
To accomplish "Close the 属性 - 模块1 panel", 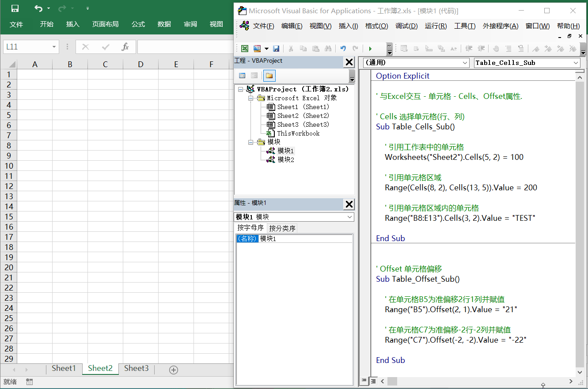I will click(x=349, y=204).
